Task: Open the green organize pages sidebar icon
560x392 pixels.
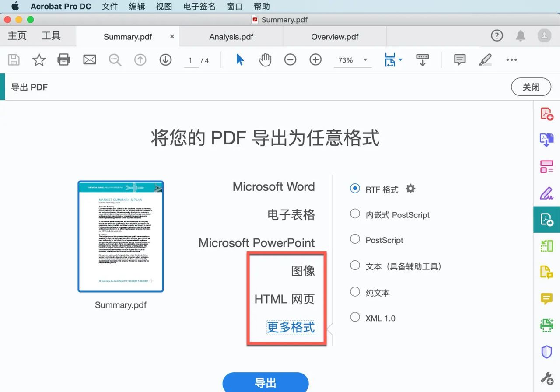Action: (547, 246)
